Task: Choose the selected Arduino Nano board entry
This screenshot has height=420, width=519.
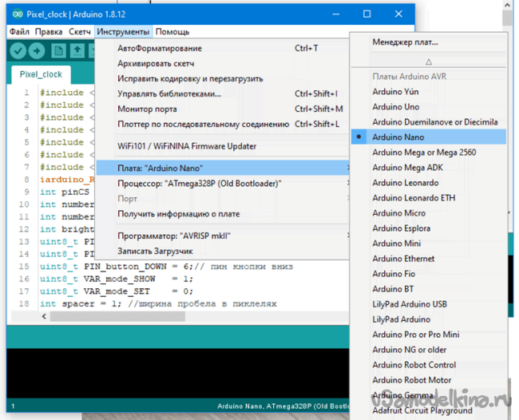Action: pos(399,137)
